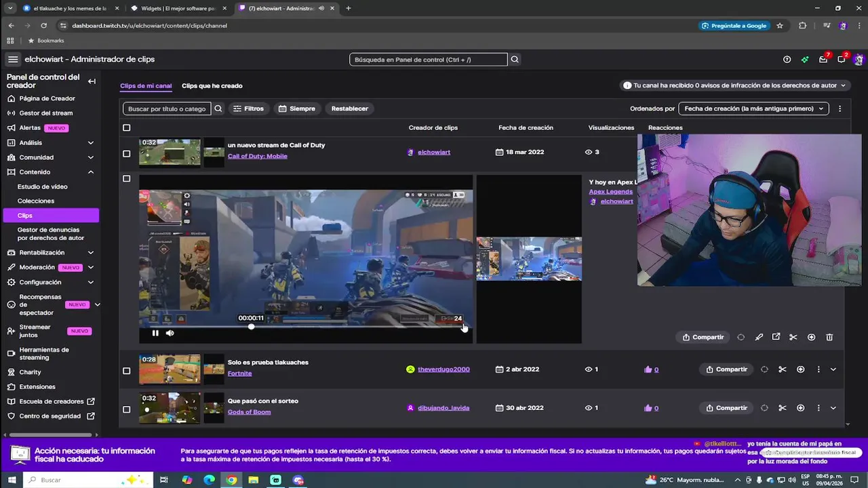Click the Siempre date range button
Viewport: 868px width, 488px height.
[x=296, y=108]
